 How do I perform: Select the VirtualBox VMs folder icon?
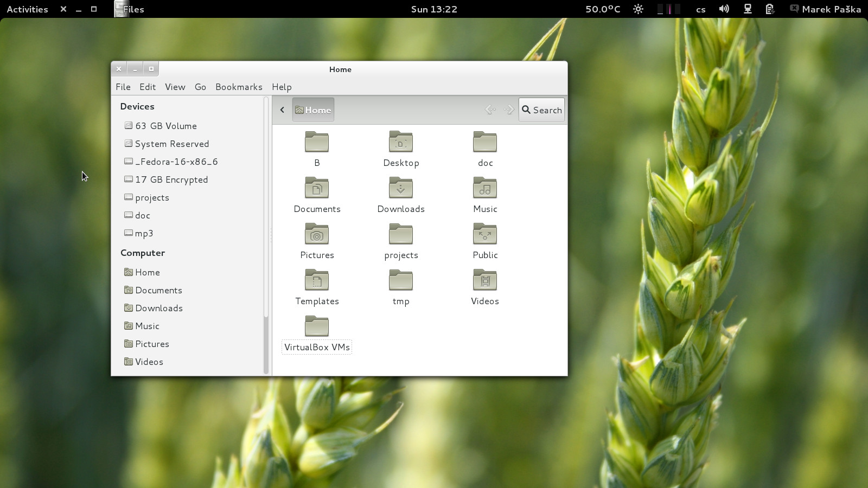click(x=317, y=326)
